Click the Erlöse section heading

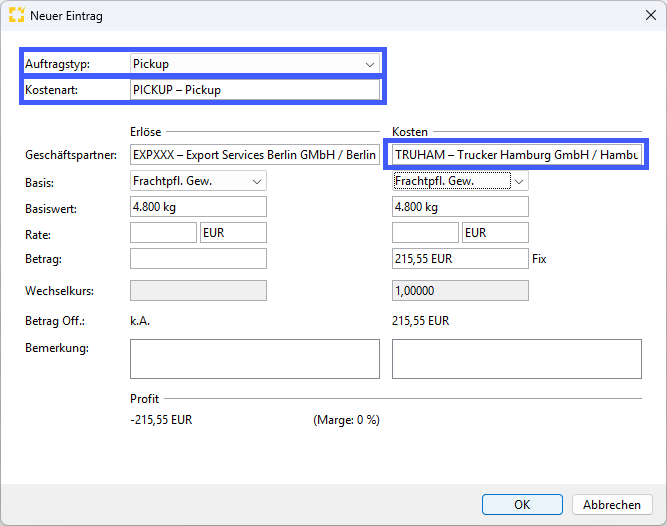145,132
